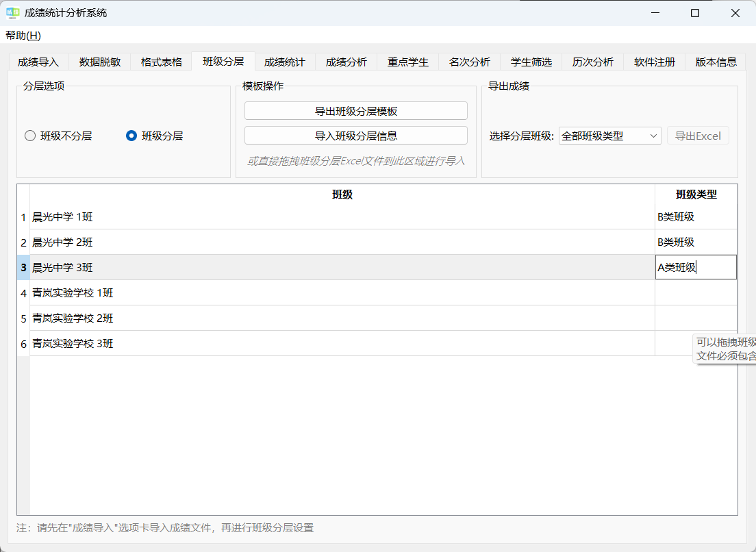
Task: Click the 导入班级分层信息 button
Action: coord(356,136)
